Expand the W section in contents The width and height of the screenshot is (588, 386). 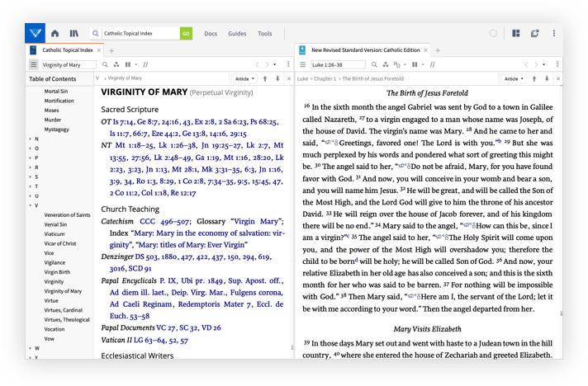[30, 348]
